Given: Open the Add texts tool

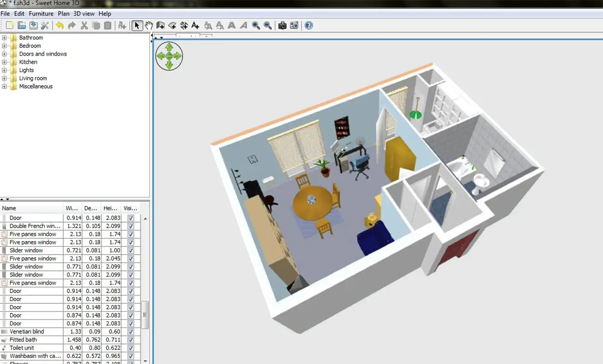Looking at the screenshot, I should pos(195,26).
